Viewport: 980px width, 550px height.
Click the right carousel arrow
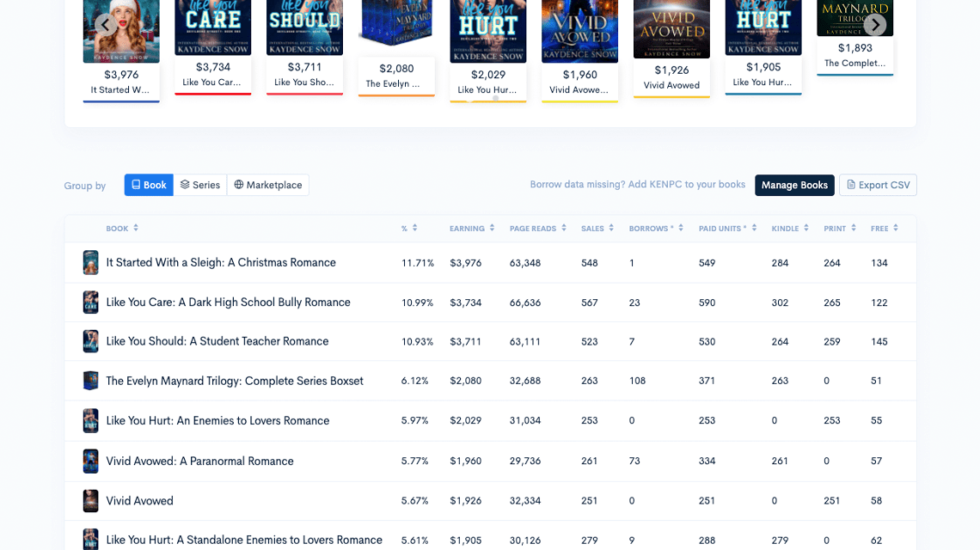click(875, 25)
